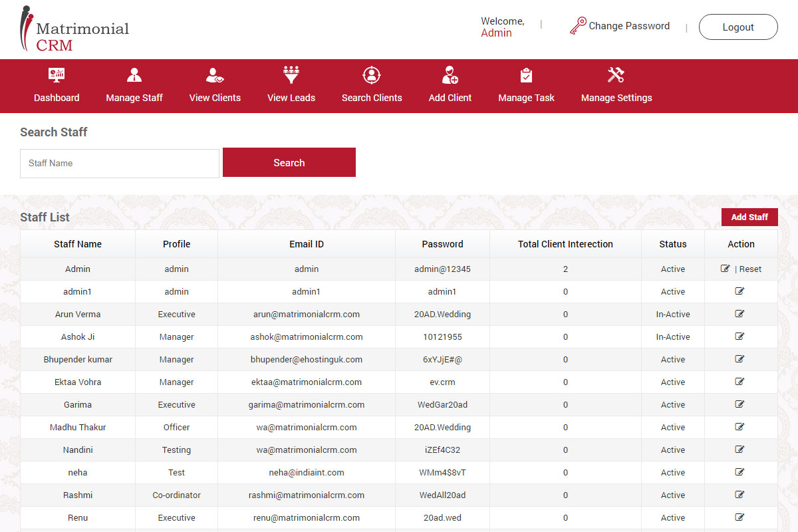
Task: Click the key icon beside Change Password
Action: point(578,25)
